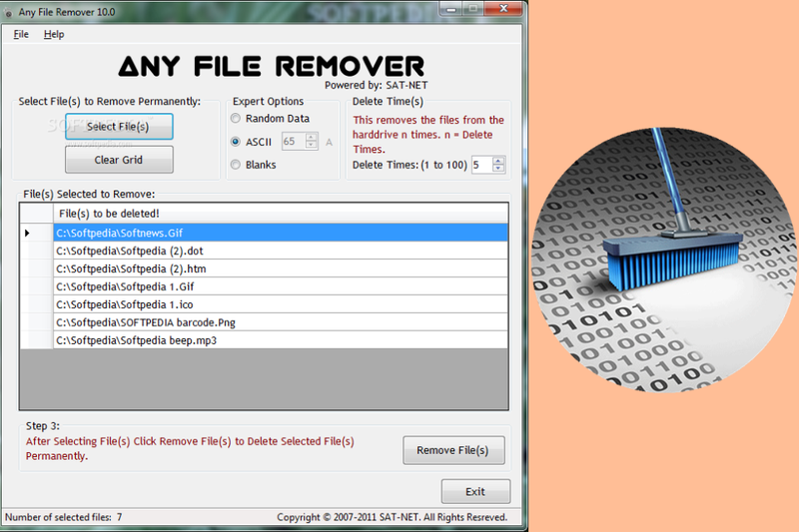This screenshot has width=799, height=532.
Task: Select the ASCII radio button
Action: (236, 142)
